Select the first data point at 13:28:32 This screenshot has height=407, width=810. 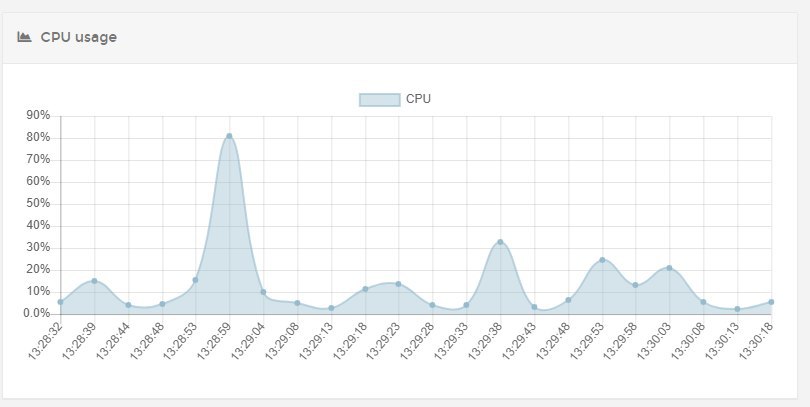pos(60,302)
